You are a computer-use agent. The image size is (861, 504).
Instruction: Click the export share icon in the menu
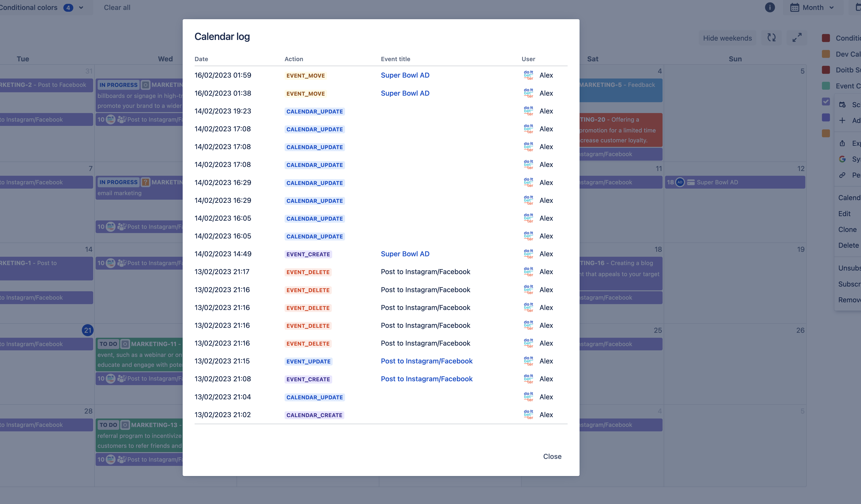(842, 143)
